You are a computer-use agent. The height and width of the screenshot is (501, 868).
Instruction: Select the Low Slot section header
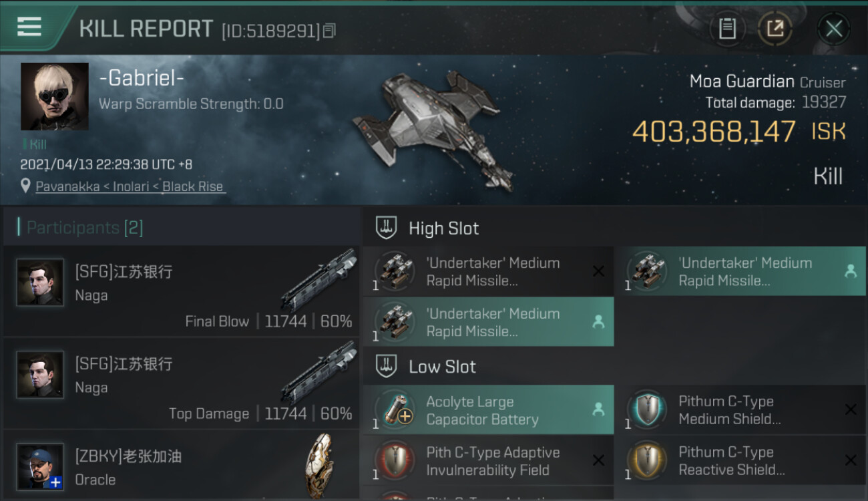442,367
